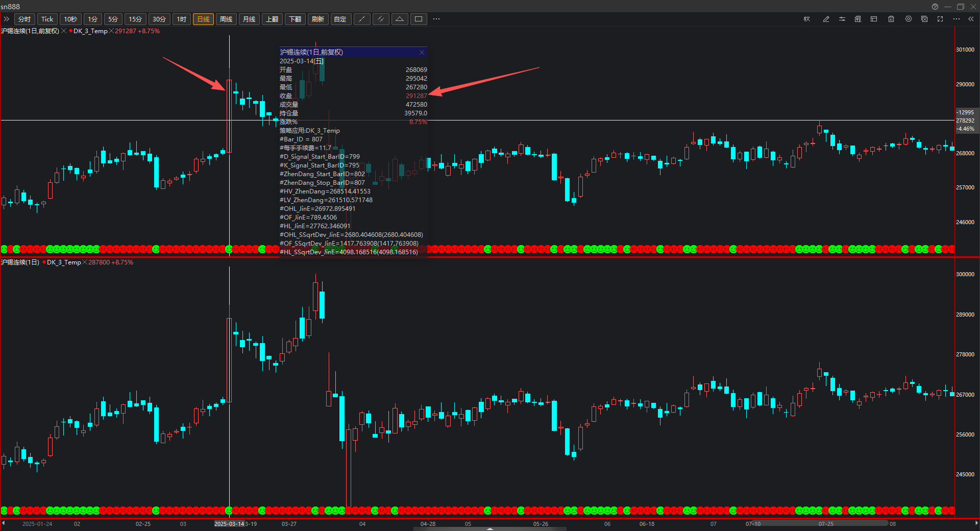Select the triangle drawing tool
The height and width of the screenshot is (531, 980).
400,19
